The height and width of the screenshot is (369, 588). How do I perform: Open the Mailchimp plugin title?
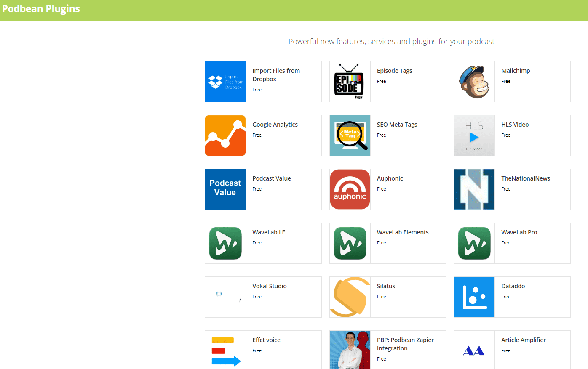click(x=516, y=71)
